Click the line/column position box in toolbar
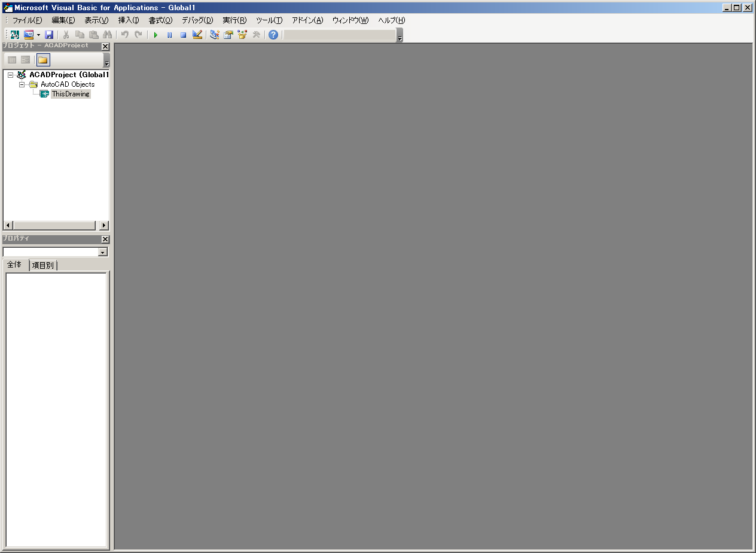Viewport: 756px width, 553px height. point(339,35)
